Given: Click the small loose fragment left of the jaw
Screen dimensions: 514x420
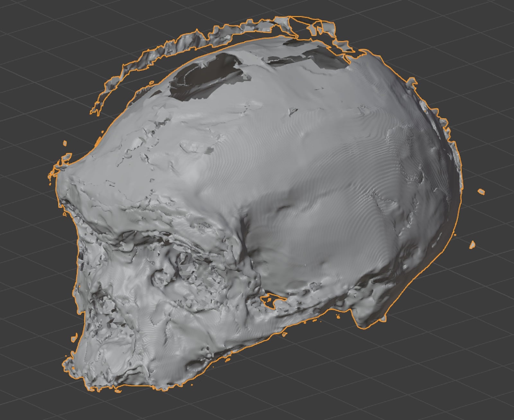Looking at the screenshot, I should (74, 337).
